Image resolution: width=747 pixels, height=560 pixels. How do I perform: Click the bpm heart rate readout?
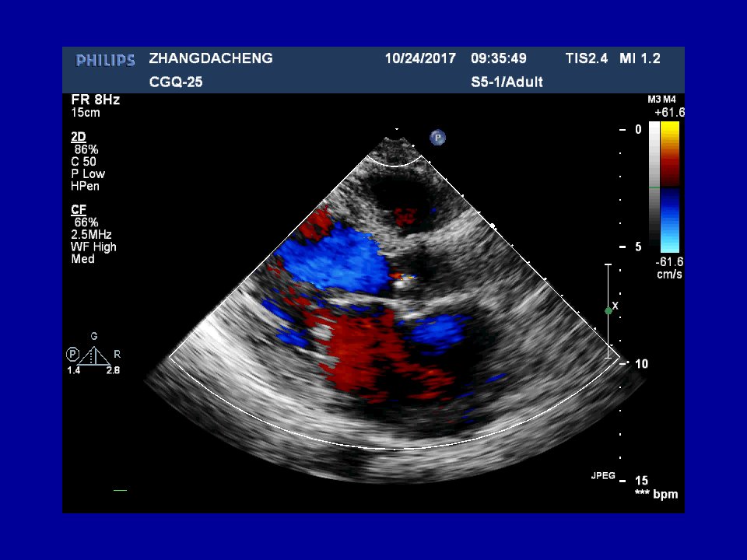(x=657, y=494)
